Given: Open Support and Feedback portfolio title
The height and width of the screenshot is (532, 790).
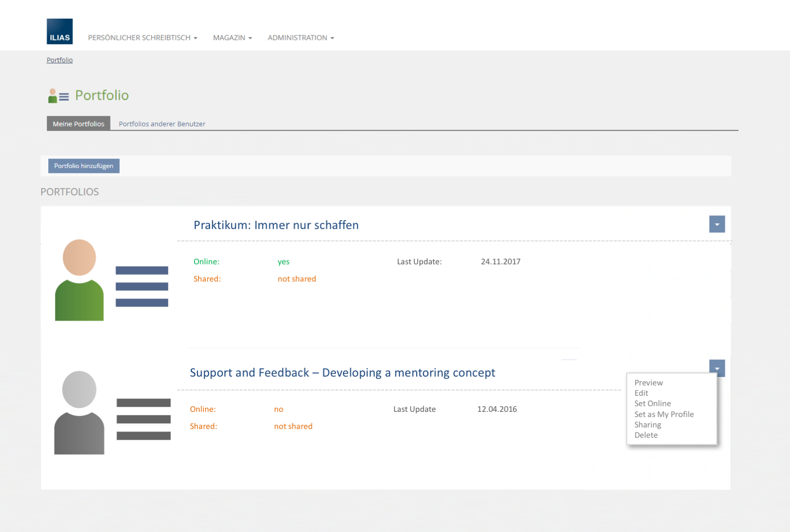Looking at the screenshot, I should (342, 373).
